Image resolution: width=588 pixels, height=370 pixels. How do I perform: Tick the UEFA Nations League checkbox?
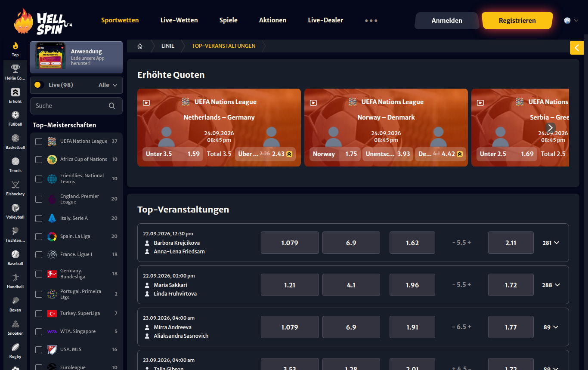[x=39, y=141]
